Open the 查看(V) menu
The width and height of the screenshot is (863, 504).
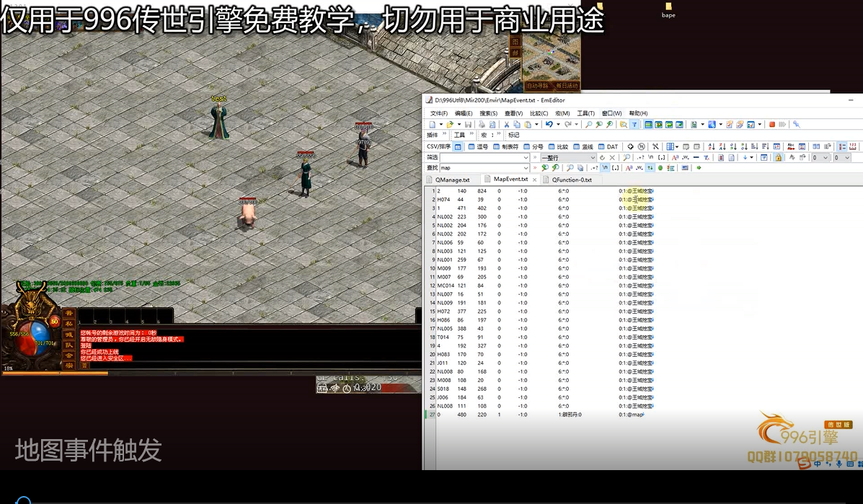click(513, 113)
